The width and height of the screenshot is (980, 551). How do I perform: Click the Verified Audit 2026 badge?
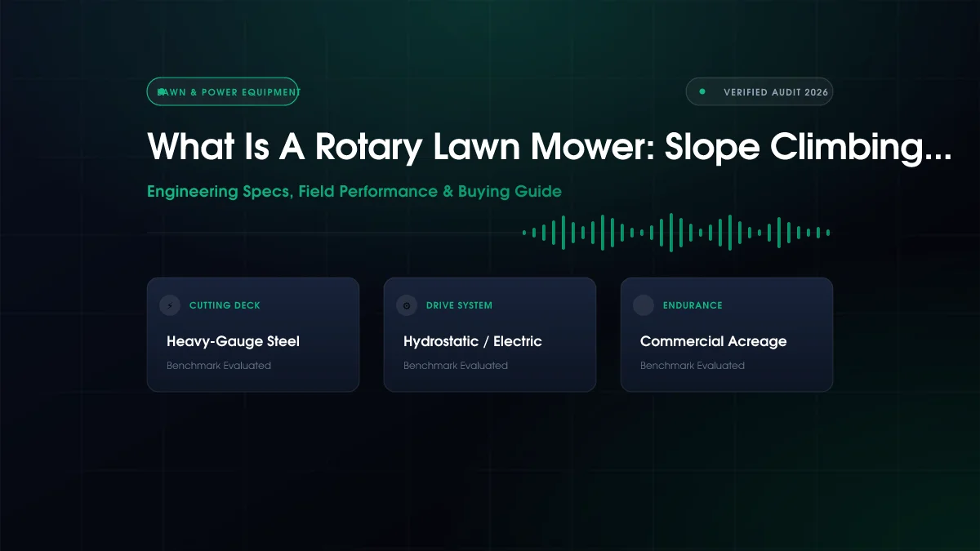pyautogui.click(x=759, y=92)
